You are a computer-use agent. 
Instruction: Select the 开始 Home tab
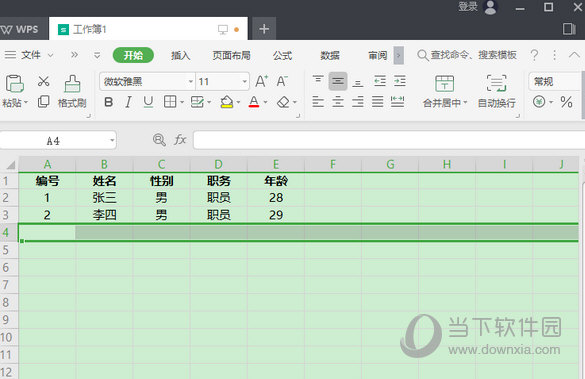click(133, 55)
